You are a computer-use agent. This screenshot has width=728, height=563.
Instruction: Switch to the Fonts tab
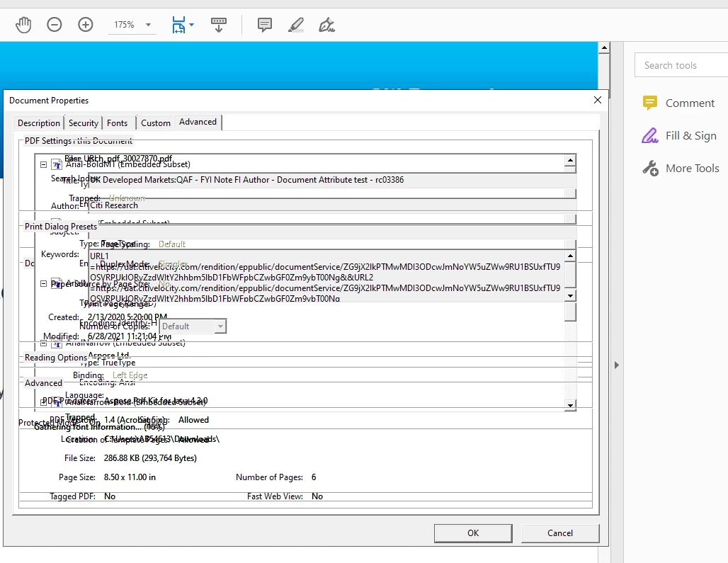click(x=117, y=123)
